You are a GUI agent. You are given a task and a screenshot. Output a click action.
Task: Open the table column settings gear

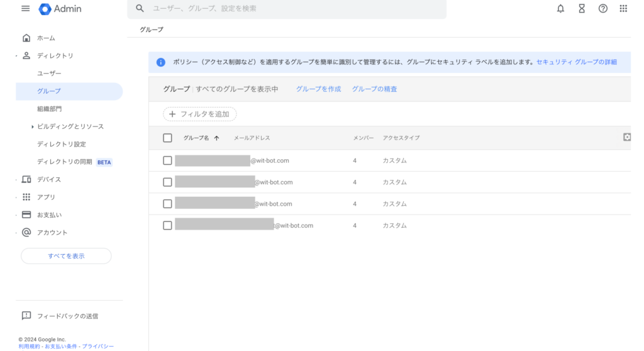click(x=626, y=137)
